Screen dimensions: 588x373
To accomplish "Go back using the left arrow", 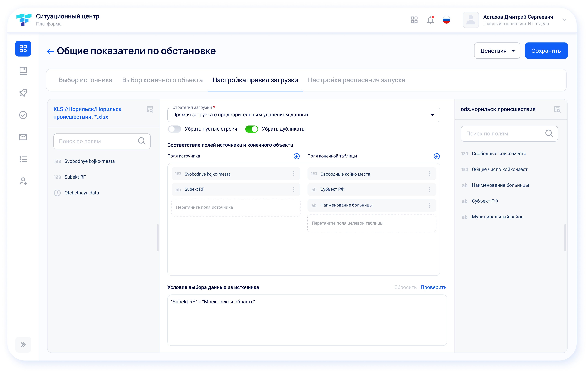I will click(50, 51).
